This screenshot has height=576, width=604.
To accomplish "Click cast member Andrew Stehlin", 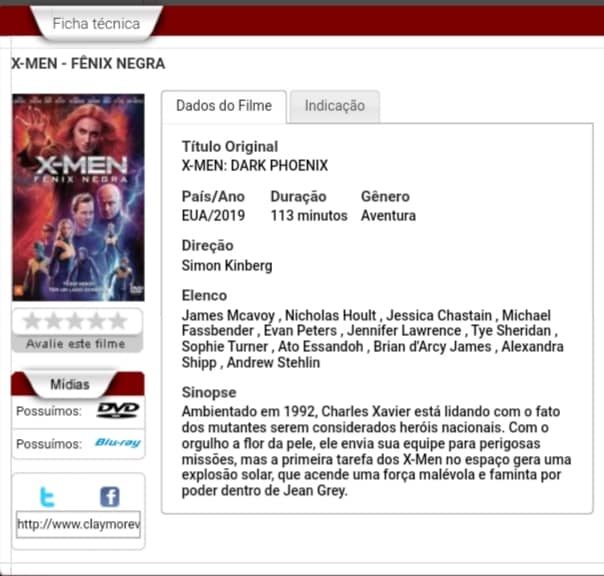I will tap(273, 363).
